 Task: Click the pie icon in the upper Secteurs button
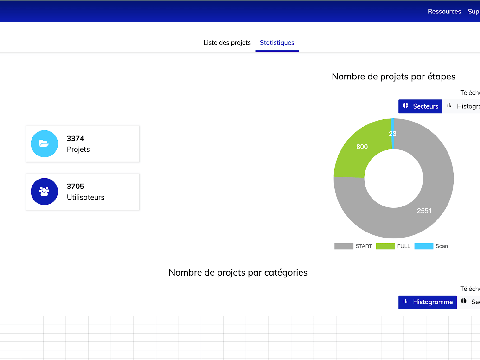click(x=405, y=106)
